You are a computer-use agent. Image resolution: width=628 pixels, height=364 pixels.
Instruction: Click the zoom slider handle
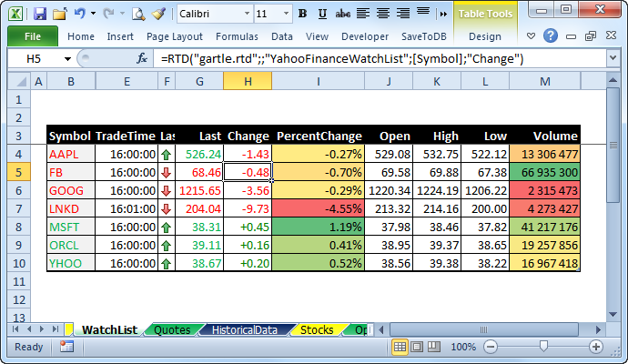(543, 347)
